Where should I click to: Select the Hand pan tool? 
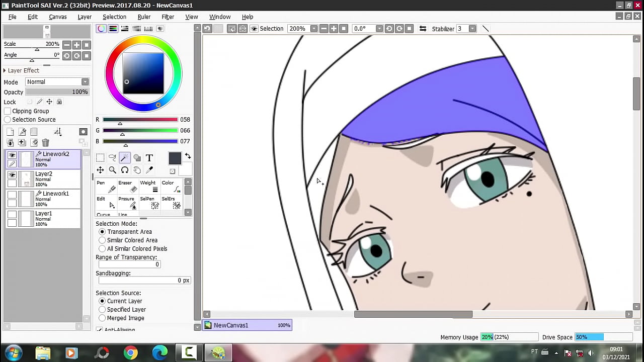coord(137,170)
